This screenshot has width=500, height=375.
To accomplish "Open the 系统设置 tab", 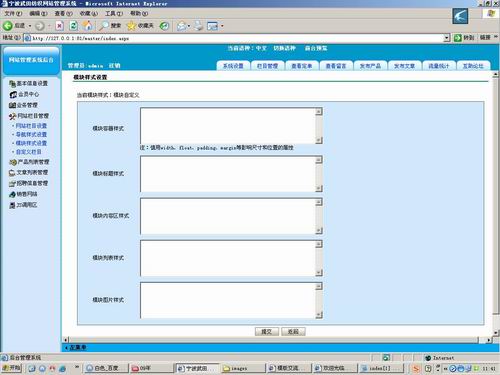I will pyautogui.click(x=233, y=66).
